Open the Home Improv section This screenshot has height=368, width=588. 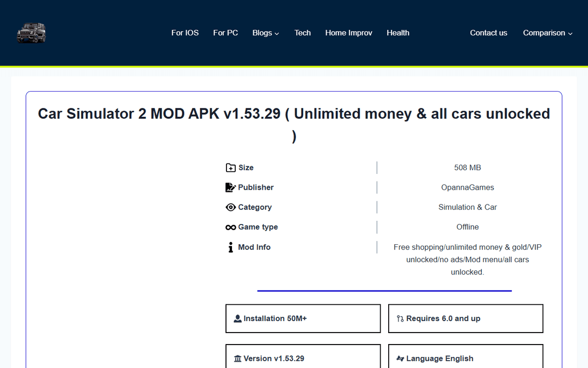(x=348, y=33)
